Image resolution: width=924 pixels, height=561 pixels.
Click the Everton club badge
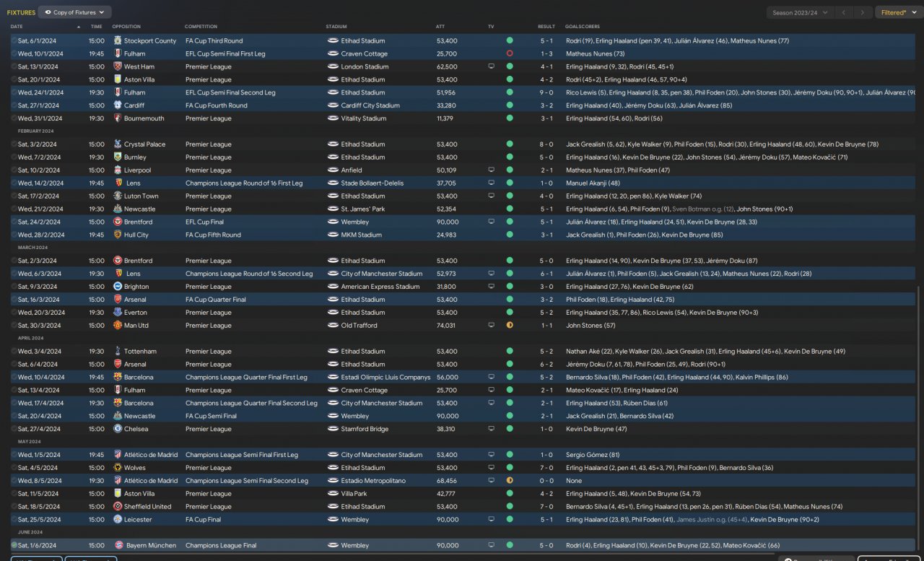pyautogui.click(x=118, y=313)
